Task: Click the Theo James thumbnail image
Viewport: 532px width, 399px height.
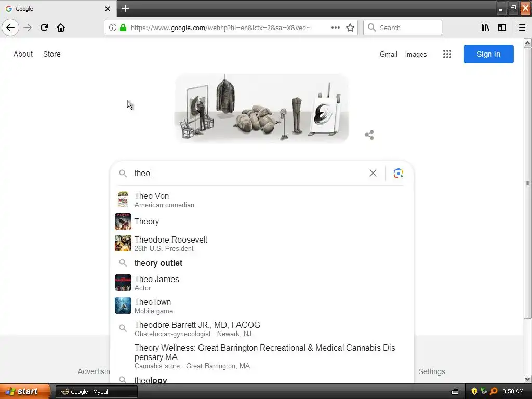Action: click(123, 283)
